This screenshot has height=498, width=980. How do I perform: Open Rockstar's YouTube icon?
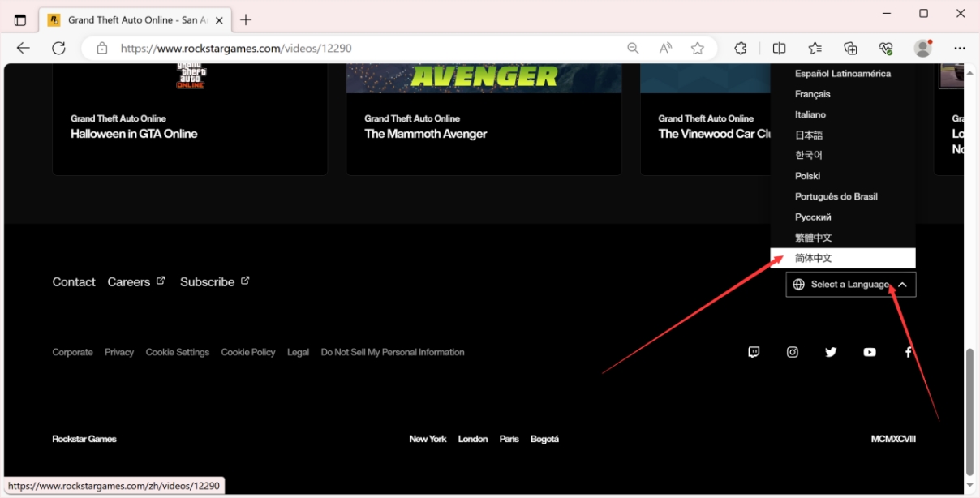[870, 352]
